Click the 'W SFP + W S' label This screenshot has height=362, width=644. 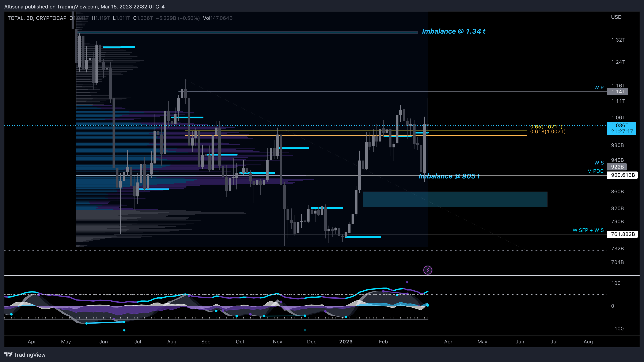pyautogui.click(x=588, y=230)
